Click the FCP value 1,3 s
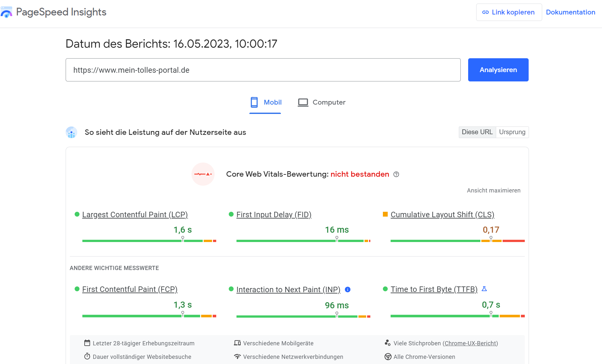Image resolution: width=602 pixels, height=364 pixels. coord(183,305)
